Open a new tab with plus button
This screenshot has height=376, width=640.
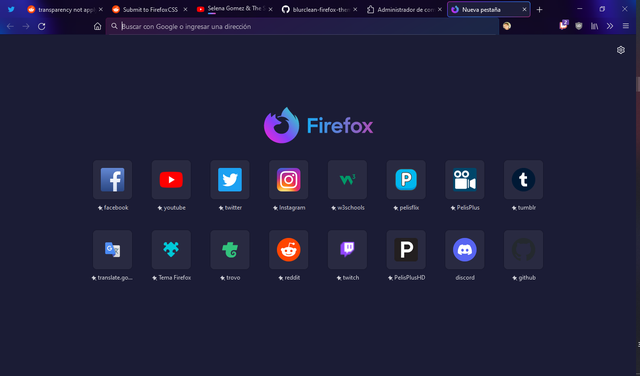click(x=540, y=9)
